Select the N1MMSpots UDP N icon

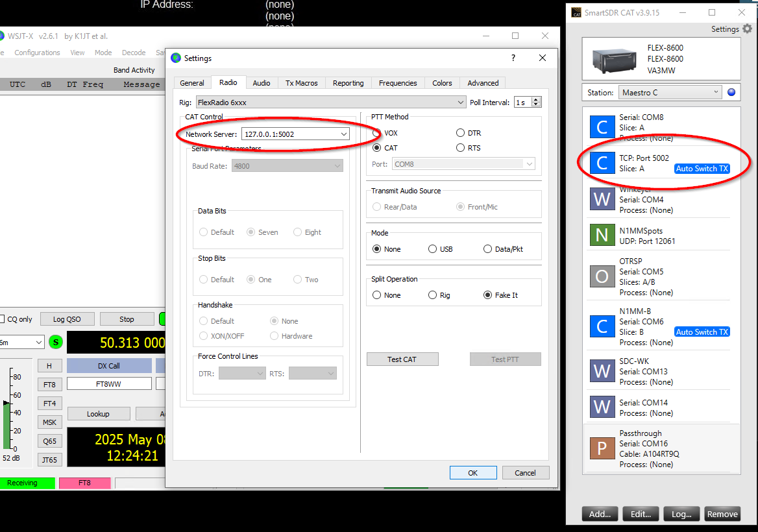[x=602, y=236]
